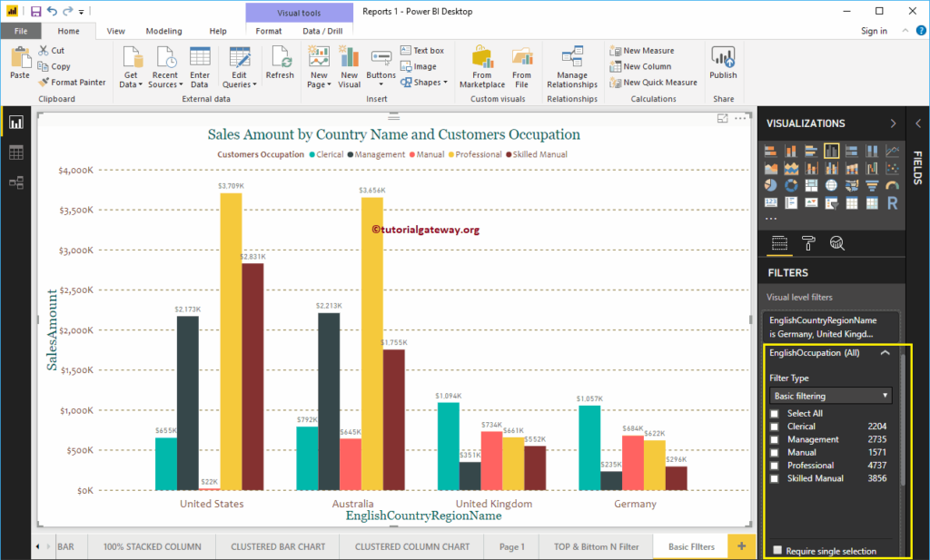Open Manage Relationships
Screen dimensions: 930x560
click(x=572, y=67)
